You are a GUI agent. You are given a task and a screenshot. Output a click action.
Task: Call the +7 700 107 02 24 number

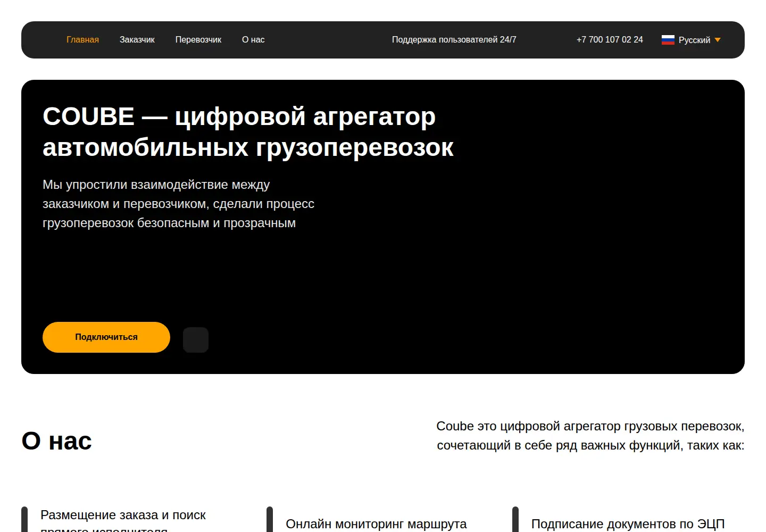610,40
